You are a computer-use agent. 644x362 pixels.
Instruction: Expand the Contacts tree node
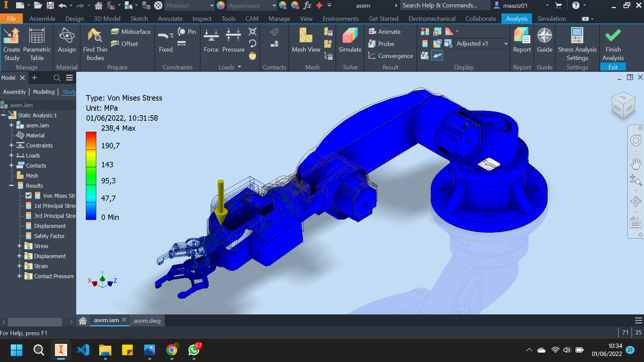tap(11, 166)
